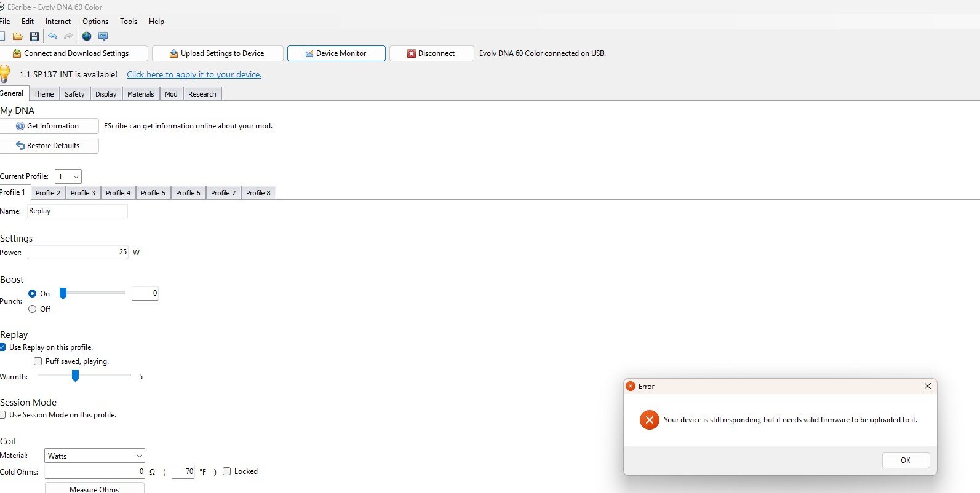
Task: Switch to the Research tab
Action: coord(202,94)
